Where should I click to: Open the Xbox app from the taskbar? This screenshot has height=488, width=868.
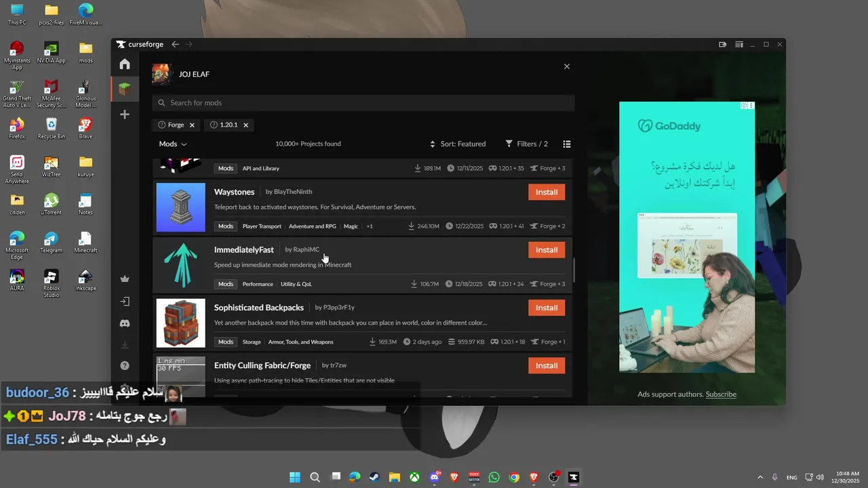point(414,477)
